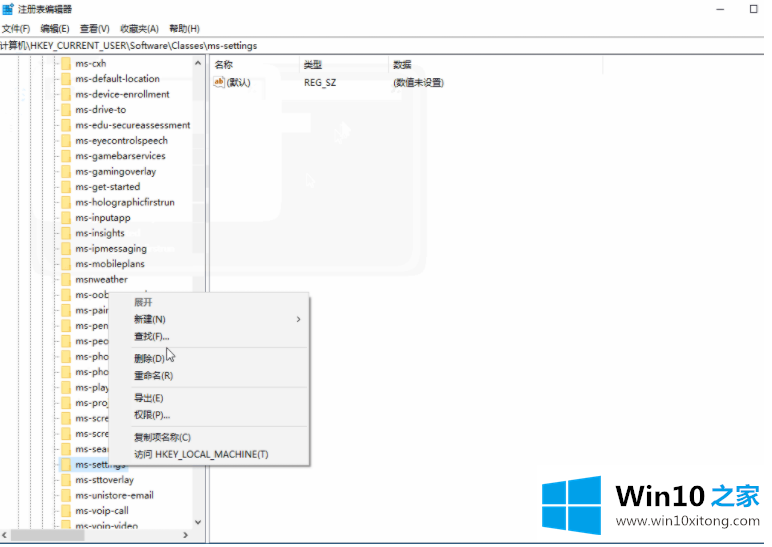772x547 pixels.
Task: Choose 导出(E) from the context menu
Action: pos(209,398)
